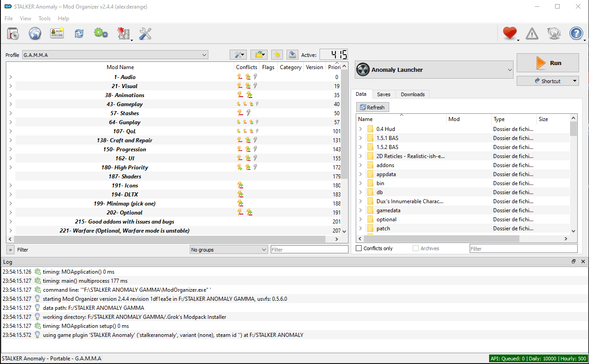Open Nexus website globe icon
Screen dimensions: 589x364
click(35, 33)
